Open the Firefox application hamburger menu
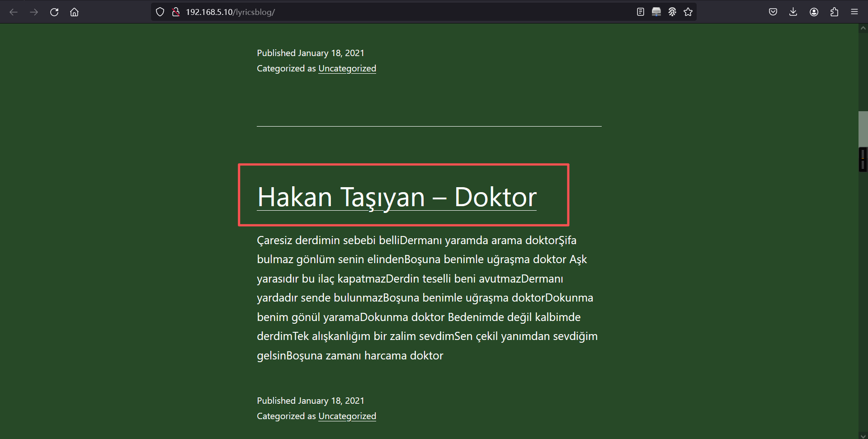This screenshot has height=439, width=868. click(854, 12)
